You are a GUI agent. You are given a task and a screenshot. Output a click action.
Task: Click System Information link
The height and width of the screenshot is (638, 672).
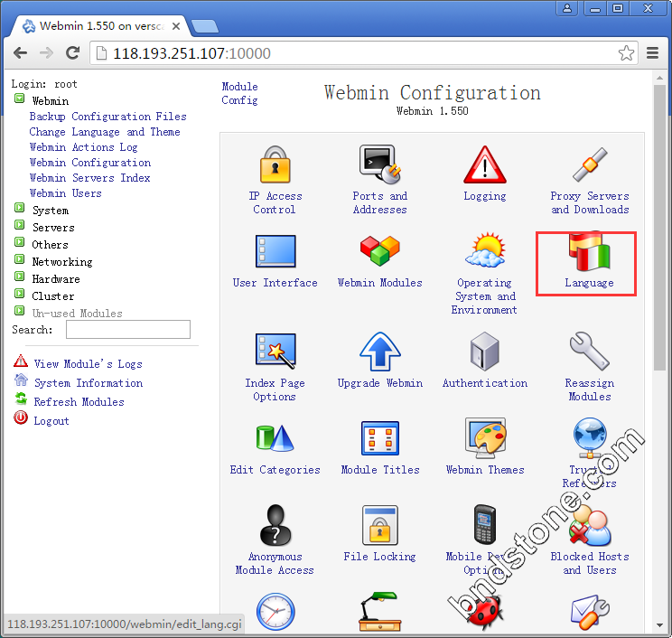point(89,383)
